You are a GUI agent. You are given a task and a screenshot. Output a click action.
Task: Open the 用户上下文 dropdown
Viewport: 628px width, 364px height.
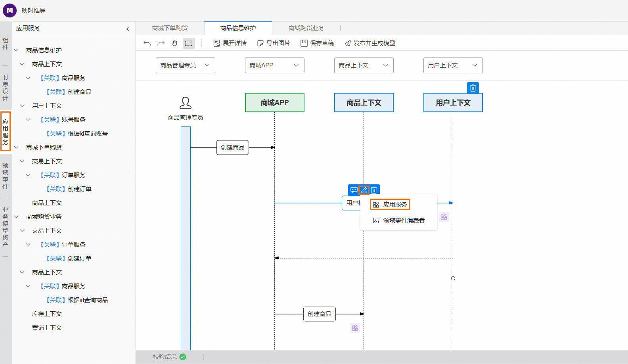453,65
